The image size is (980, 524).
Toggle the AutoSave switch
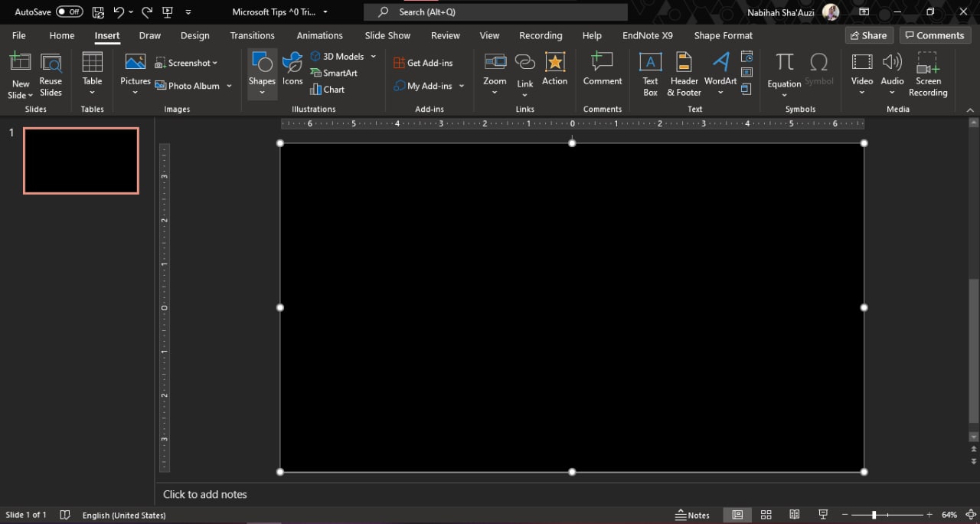click(70, 12)
